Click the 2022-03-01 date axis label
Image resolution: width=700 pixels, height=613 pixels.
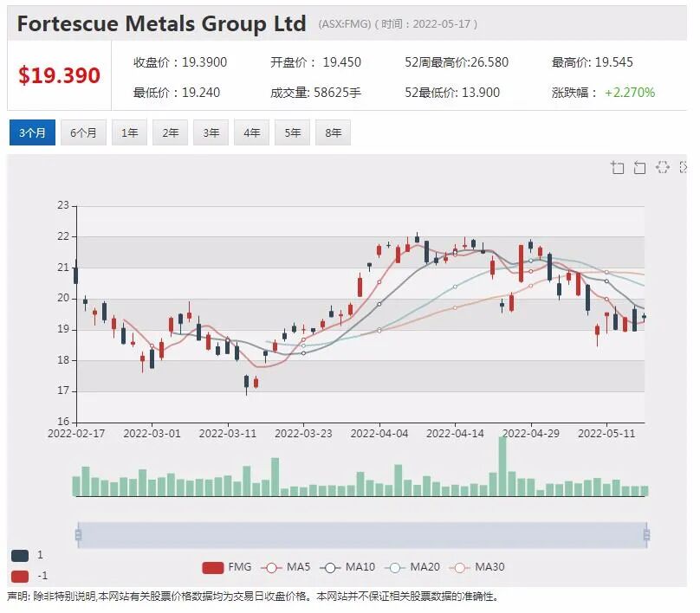tap(152, 434)
